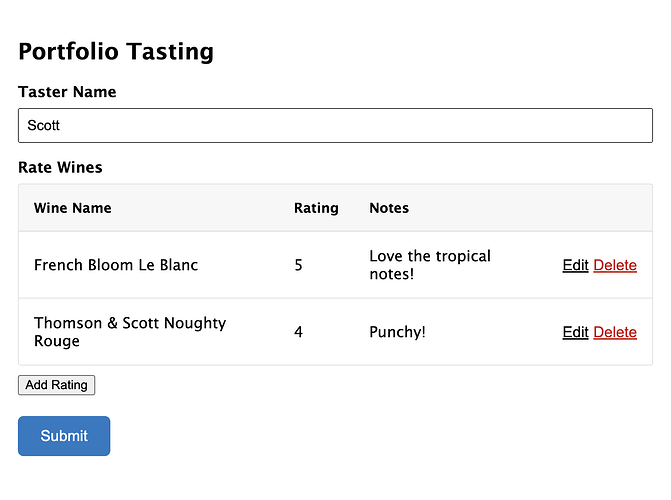Edit the French Bloom Le Blanc rating
The width and height of the screenshot is (671, 500).
575,265
